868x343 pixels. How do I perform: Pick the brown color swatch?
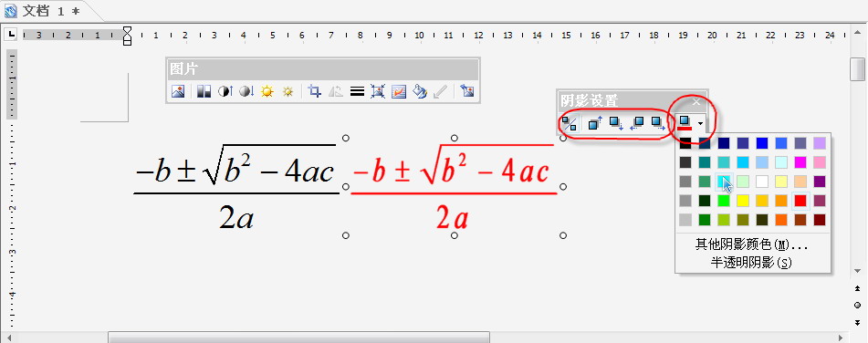point(800,220)
